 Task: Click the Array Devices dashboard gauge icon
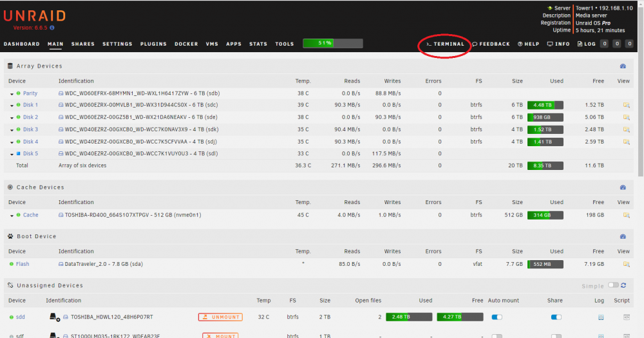pyautogui.click(x=623, y=66)
